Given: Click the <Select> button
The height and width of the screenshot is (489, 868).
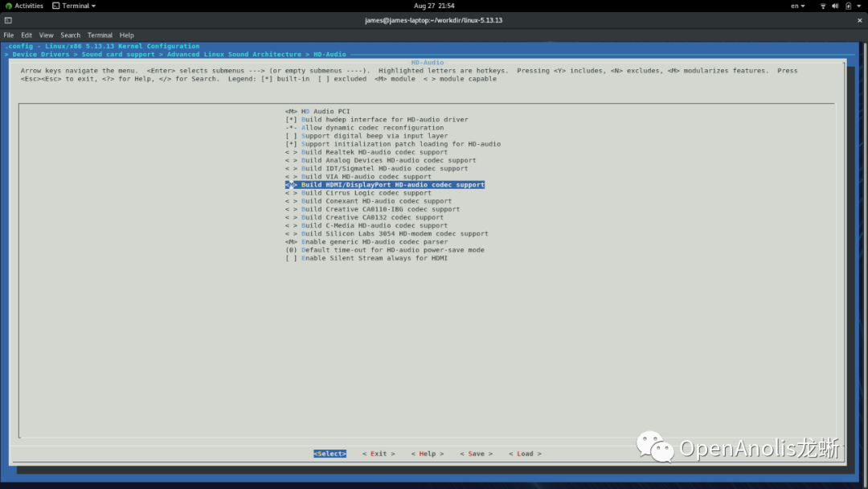Looking at the screenshot, I should (x=330, y=454).
